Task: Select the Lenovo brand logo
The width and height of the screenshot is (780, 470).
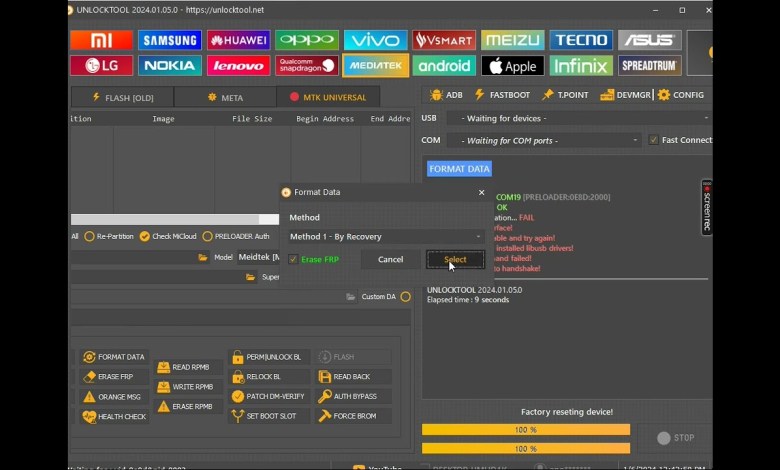Action: point(238,66)
